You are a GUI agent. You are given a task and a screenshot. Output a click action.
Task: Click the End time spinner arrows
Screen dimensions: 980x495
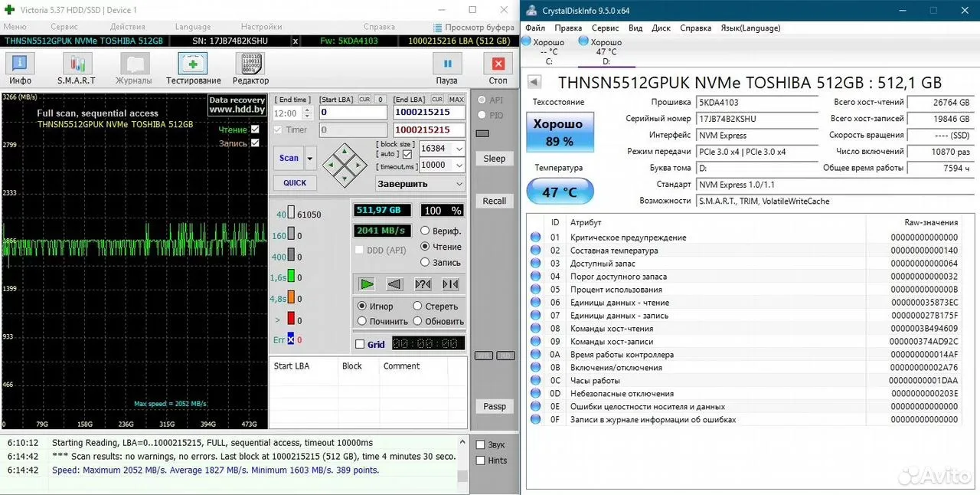coord(309,113)
